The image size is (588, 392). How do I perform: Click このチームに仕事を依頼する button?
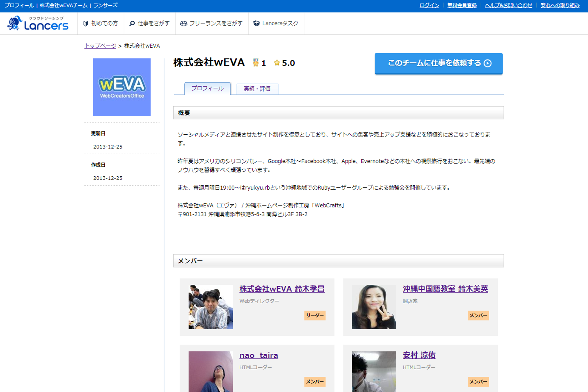(439, 63)
